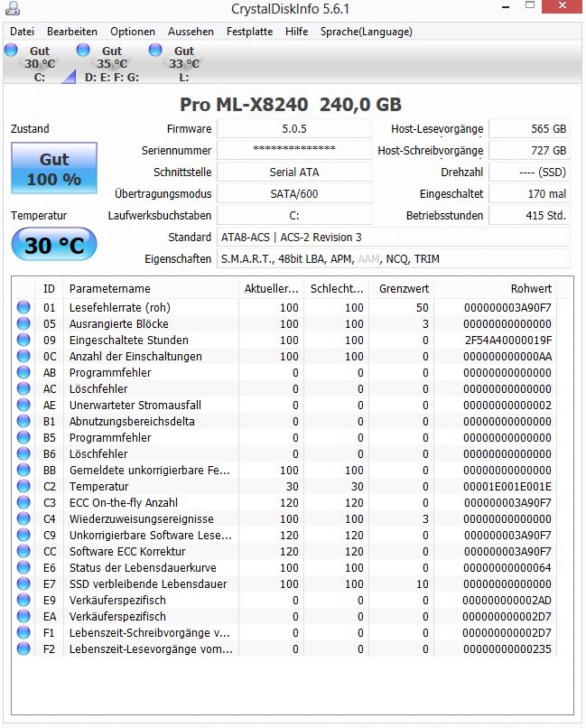Click status orb for Lesefehlerrate (roh)
Screen dimensions: 586x728
pyautogui.click(x=23, y=307)
